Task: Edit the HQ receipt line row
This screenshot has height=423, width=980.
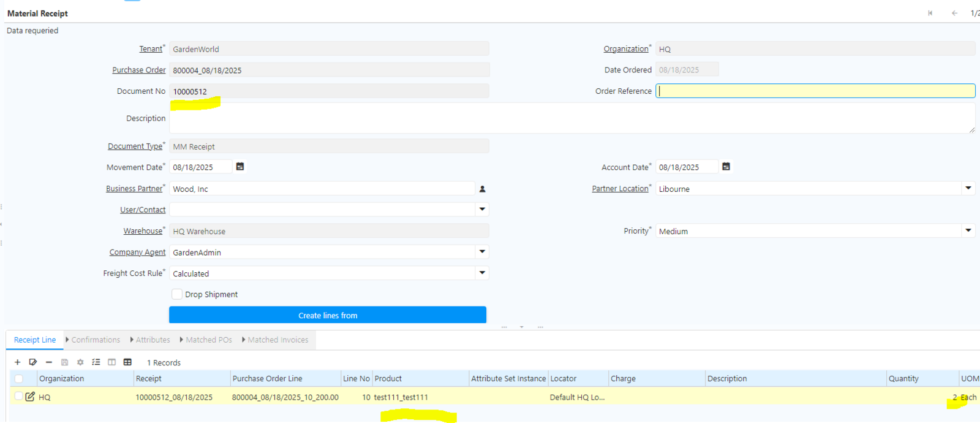Action: point(30,397)
